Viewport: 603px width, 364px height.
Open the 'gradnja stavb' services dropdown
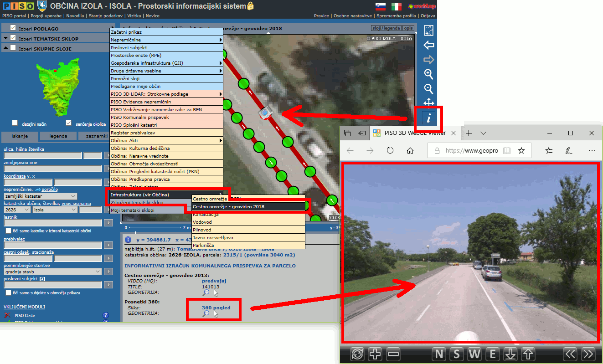52,272
